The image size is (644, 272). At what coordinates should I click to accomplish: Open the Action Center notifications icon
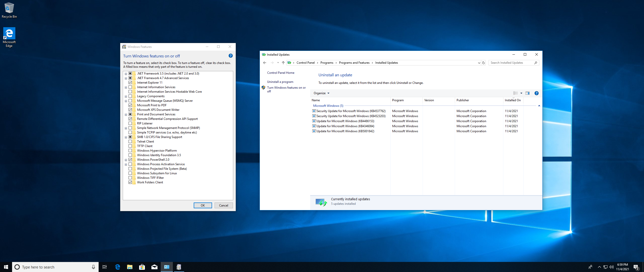[x=636, y=267]
